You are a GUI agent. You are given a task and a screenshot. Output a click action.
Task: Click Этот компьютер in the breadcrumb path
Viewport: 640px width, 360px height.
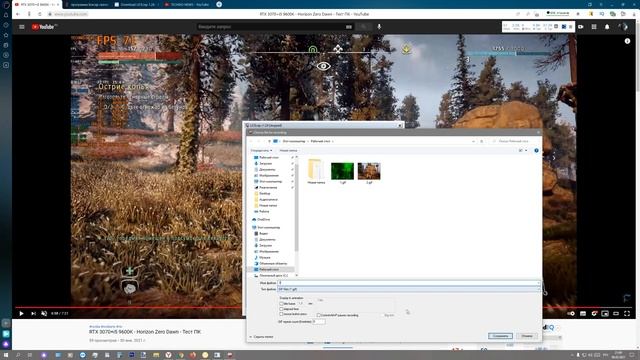[x=294, y=141]
